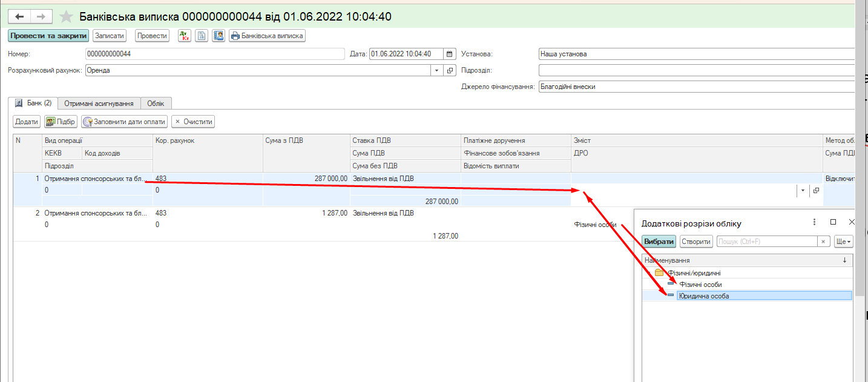Click the back navigation arrow
The image size is (868, 382).
click(19, 17)
